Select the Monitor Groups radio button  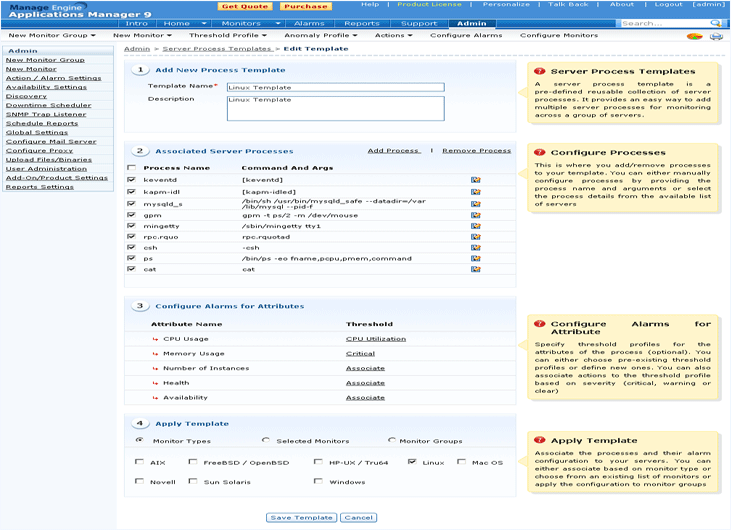pyautogui.click(x=392, y=440)
